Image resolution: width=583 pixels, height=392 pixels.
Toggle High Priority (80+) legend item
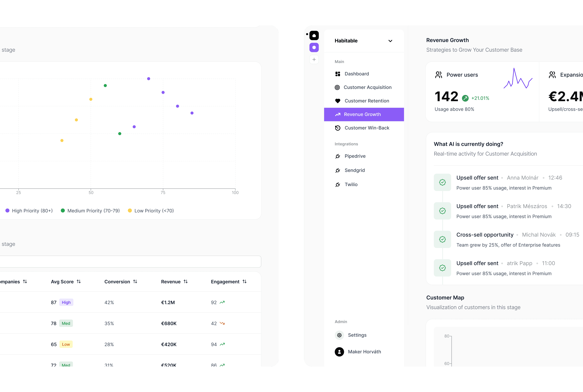click(29, 211)
